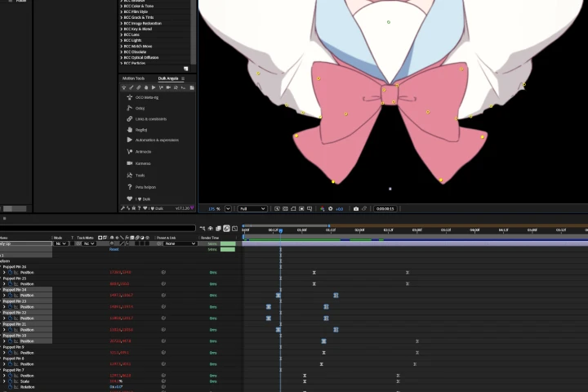Click the timeline layer search field

click(97, 228)
